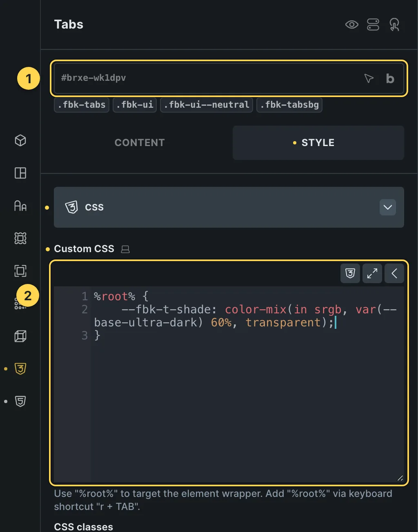Click the Tabs panel title
This screenshot has width=418, height=532.
pyautogui.click(x=69, y=24)
